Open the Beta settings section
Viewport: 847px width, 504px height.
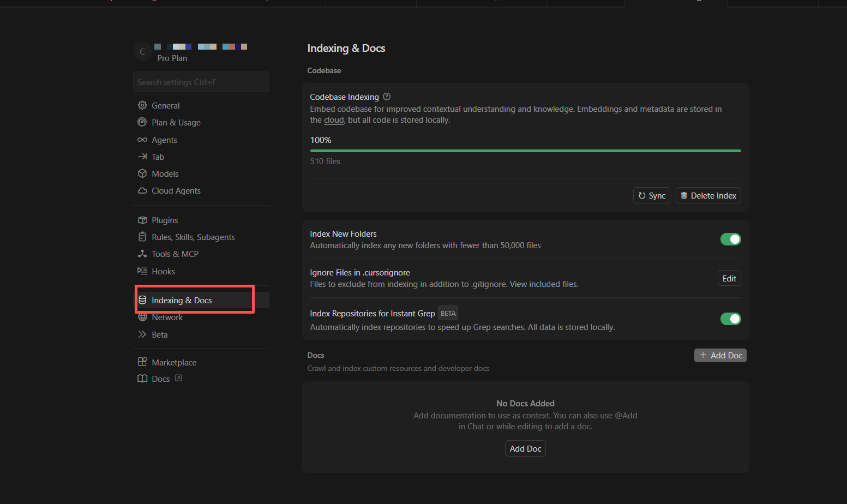pos(159,334)
